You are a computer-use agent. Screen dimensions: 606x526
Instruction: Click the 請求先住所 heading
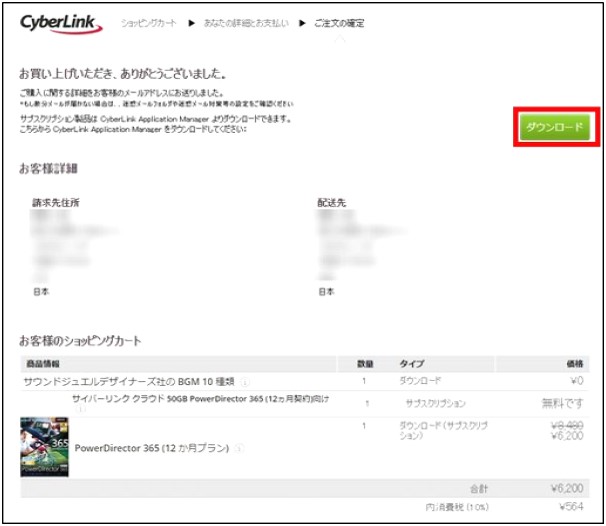click(56, 203)
